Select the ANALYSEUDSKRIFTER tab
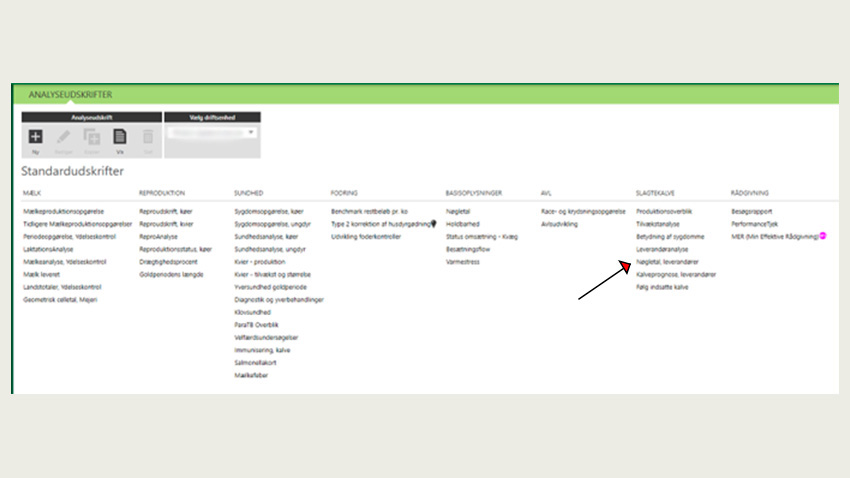 coord(70,95)
